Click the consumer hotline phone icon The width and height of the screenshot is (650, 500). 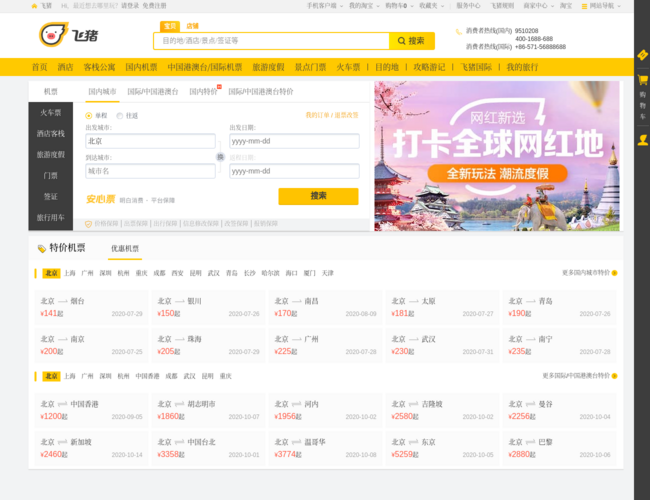pos(458,31)
